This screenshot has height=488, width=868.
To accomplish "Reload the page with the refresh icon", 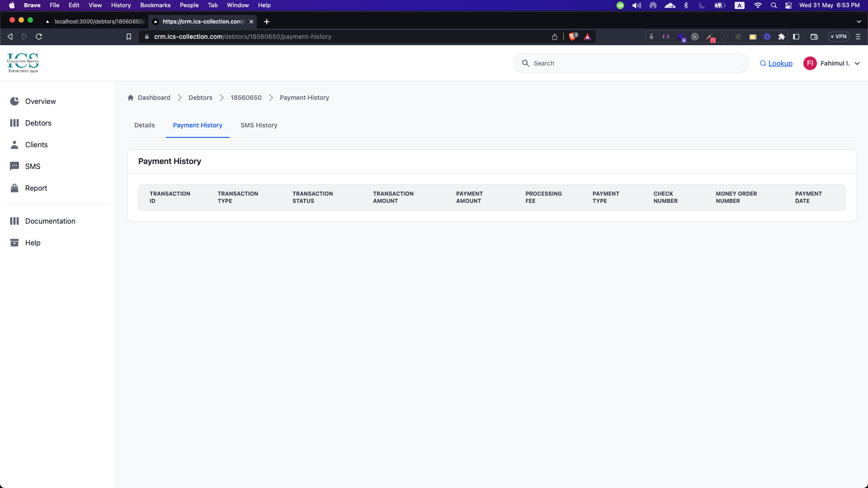I will pos(39,37).
